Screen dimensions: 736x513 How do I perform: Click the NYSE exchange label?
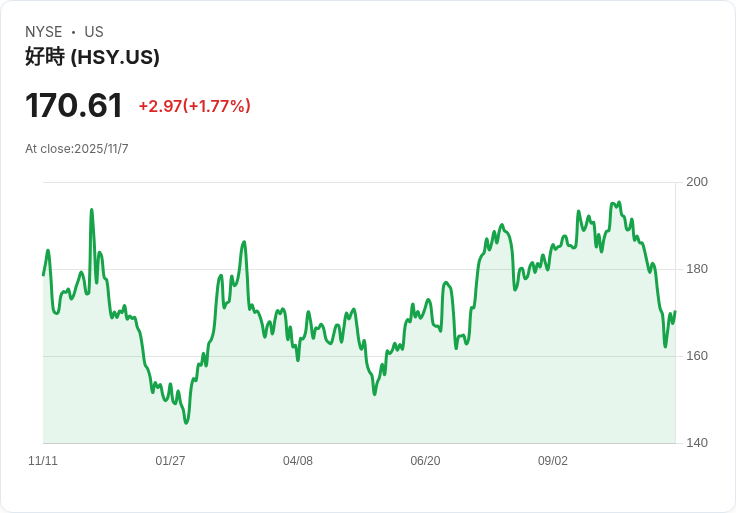pyautogui.click(x=44, y=32)
